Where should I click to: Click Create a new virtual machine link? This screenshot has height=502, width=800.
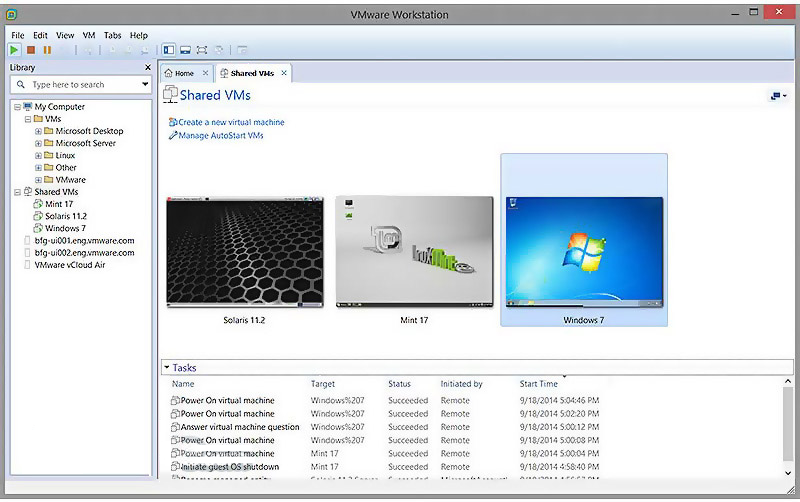[x=230, y=122]
